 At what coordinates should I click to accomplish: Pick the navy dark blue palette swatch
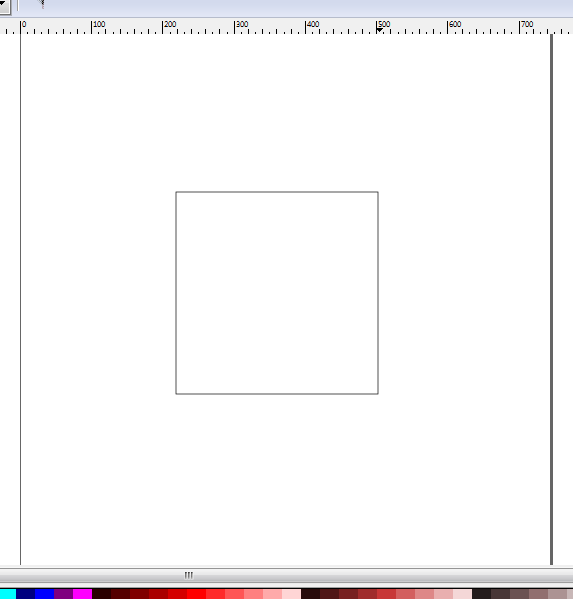[26, 594]
